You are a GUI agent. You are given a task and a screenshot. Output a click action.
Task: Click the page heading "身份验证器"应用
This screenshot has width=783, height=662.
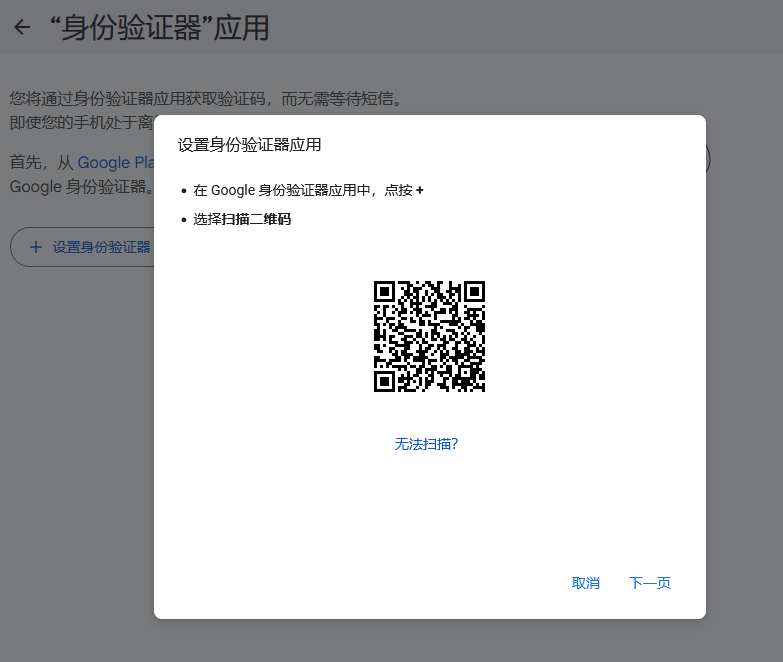pyautogui.click(x=159, y=28)
